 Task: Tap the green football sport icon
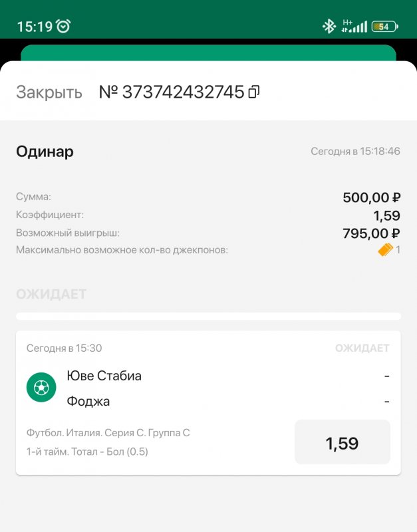tap(41, 387)
